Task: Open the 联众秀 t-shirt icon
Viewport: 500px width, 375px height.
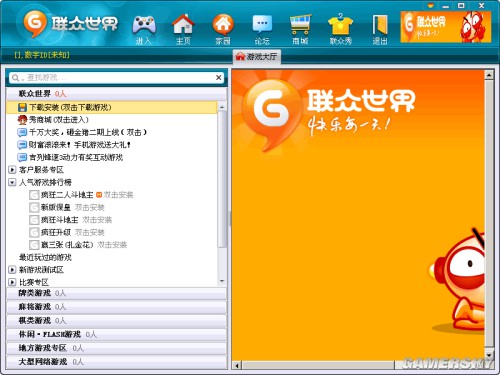Action: point(340,29)
